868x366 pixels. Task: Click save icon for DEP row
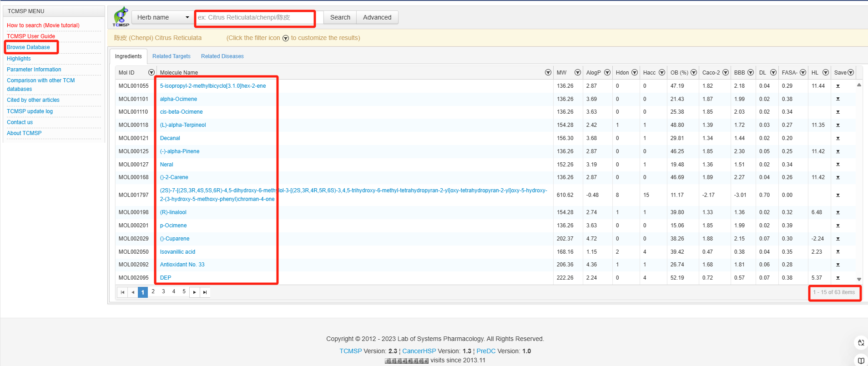(838, 278)
